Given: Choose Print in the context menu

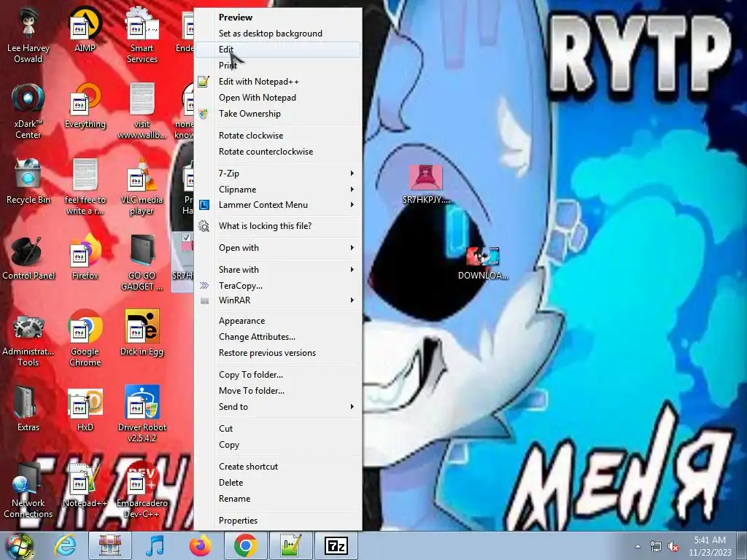Looking at the screenshot, I should 278,65.
